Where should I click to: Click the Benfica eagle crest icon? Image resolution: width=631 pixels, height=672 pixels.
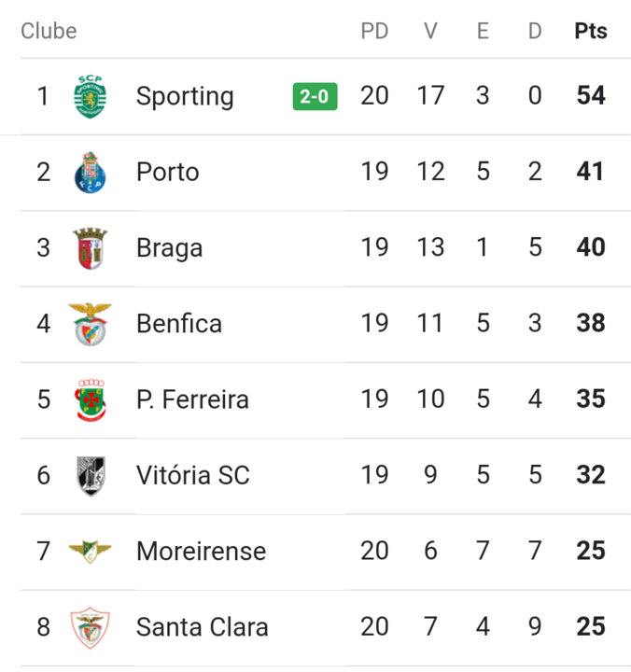tap(91, 324)
